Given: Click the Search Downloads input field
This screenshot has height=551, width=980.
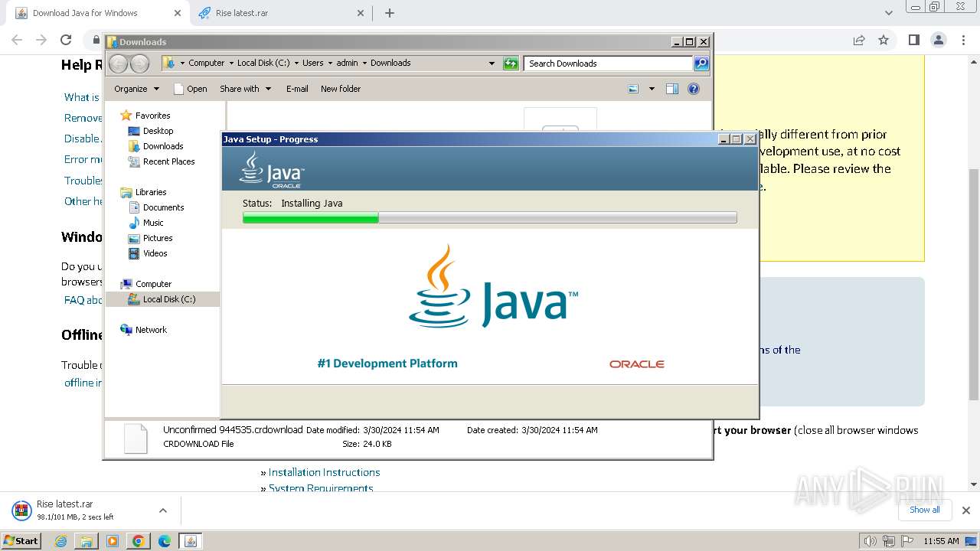Looking at the screenshot, I should (609, 64).
